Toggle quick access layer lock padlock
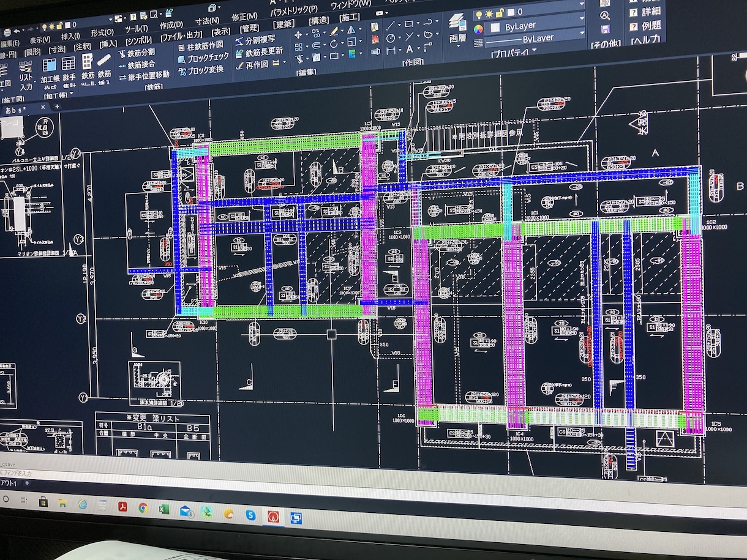Image resolution: width=747 pixels, height=560 pixels. tap(59, 26)
